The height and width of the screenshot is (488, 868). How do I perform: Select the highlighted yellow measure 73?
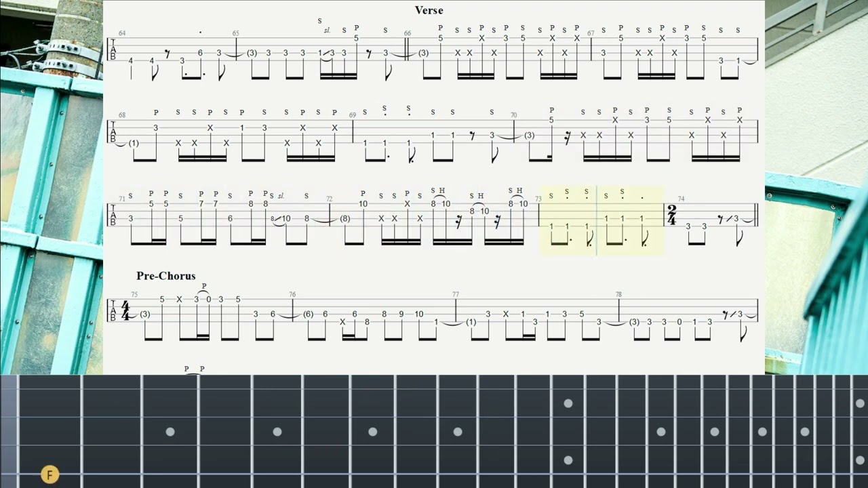click(x=601, y=221)
